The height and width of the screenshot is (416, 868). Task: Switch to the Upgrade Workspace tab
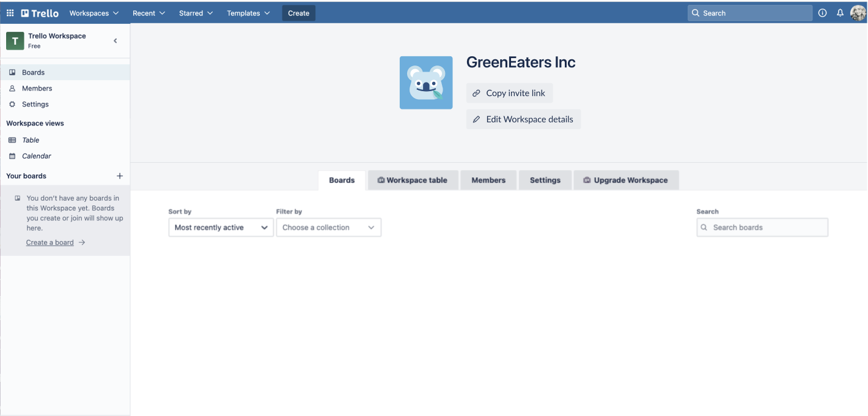(625, 180)
